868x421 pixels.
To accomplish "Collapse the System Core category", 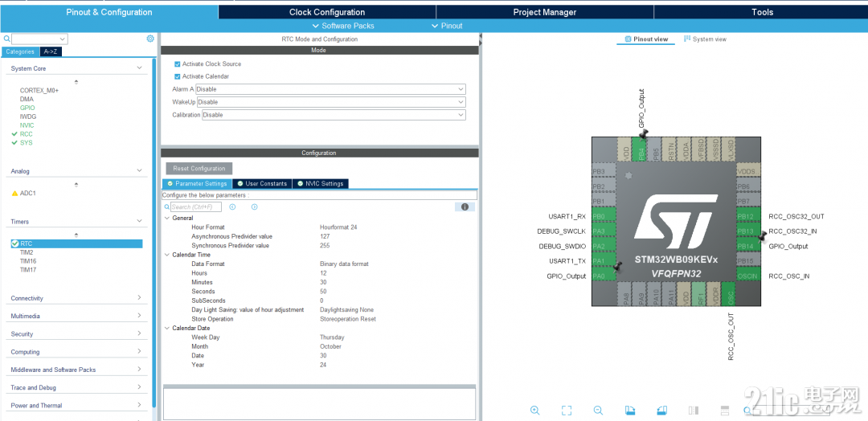I will [140, 68].
